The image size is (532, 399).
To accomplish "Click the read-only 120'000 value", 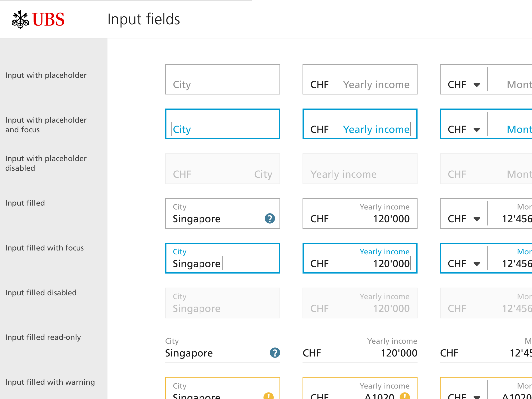I will 399,353.
